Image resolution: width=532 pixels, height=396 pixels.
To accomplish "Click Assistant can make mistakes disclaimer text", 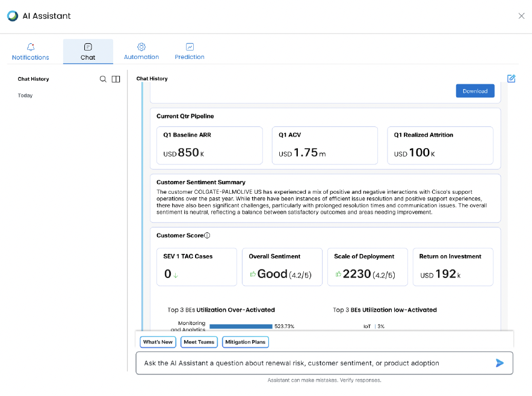I will tap(324, 380).
